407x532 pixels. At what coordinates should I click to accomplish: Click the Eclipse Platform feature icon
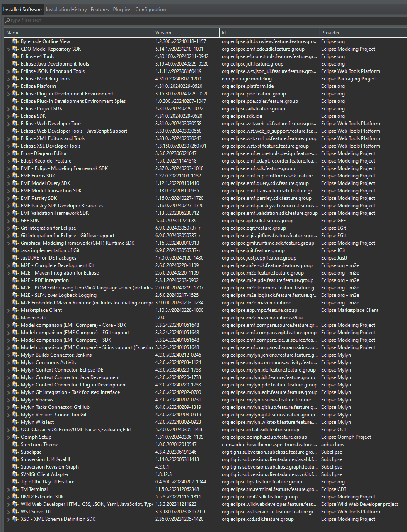[x=16, y=86]
